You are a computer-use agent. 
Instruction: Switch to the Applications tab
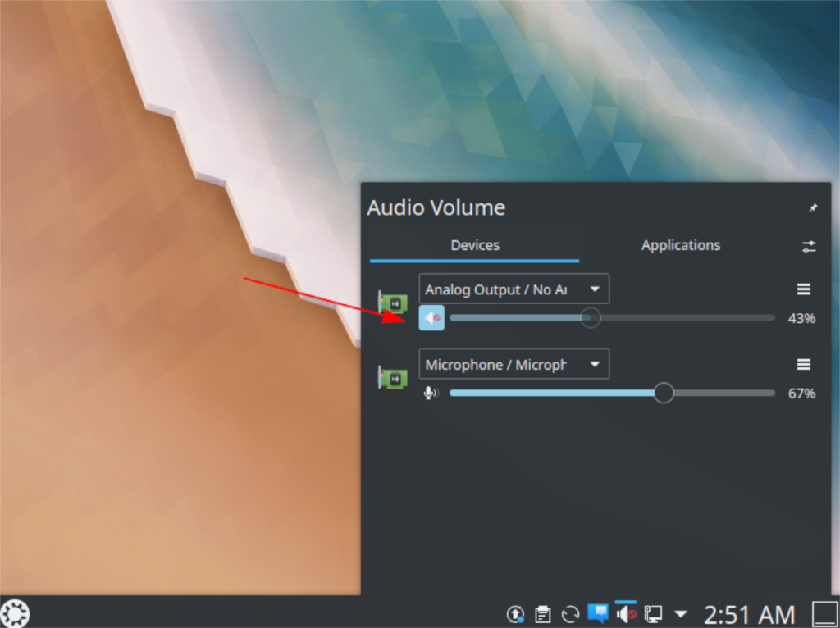[x=680, y=245]
